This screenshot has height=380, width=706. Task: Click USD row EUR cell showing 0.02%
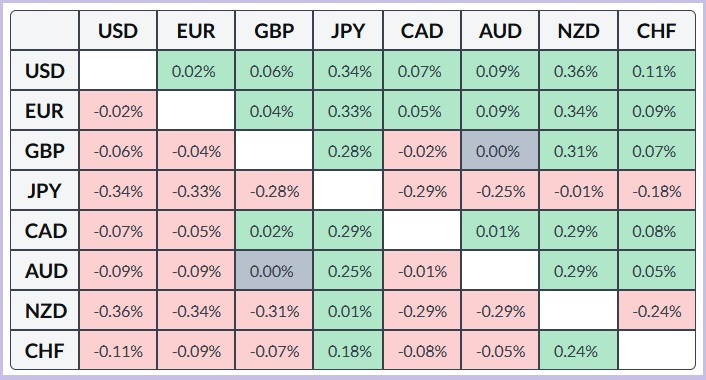point(196,70)
